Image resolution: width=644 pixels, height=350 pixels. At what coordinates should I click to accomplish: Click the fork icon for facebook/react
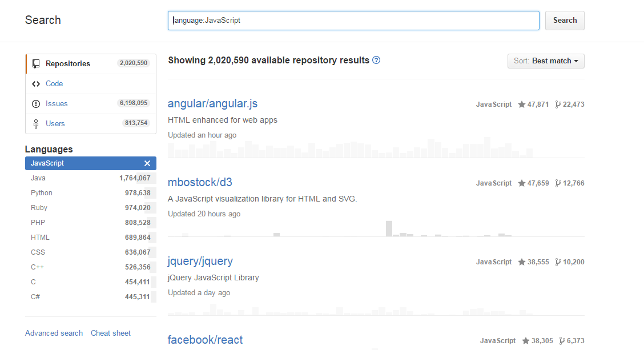562,341
